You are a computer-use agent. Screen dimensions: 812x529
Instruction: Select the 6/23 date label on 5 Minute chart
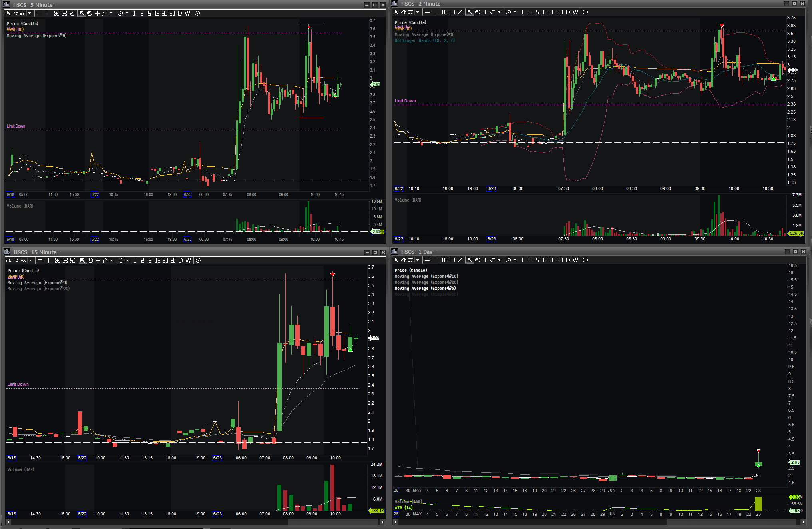click(x=187, y=194)
